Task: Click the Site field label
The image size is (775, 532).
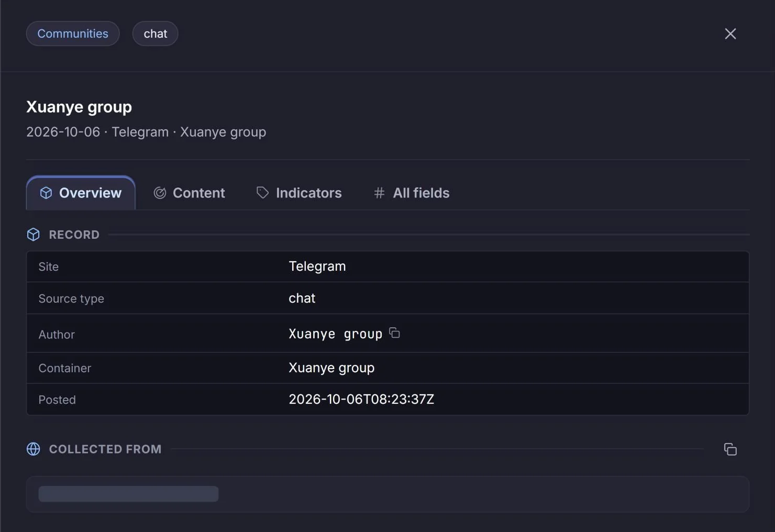Action: pos(49,267)
